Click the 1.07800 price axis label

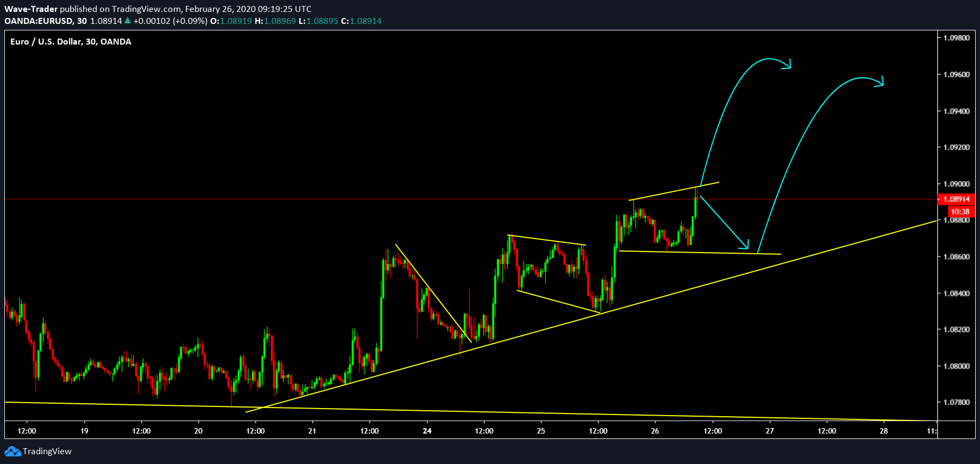click(957, 403)
